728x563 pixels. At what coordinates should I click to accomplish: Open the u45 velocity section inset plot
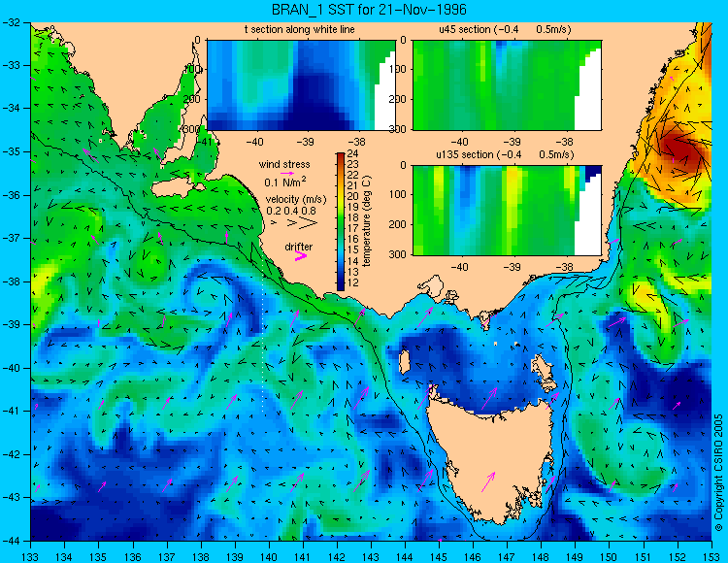click(x=507, y=85)
